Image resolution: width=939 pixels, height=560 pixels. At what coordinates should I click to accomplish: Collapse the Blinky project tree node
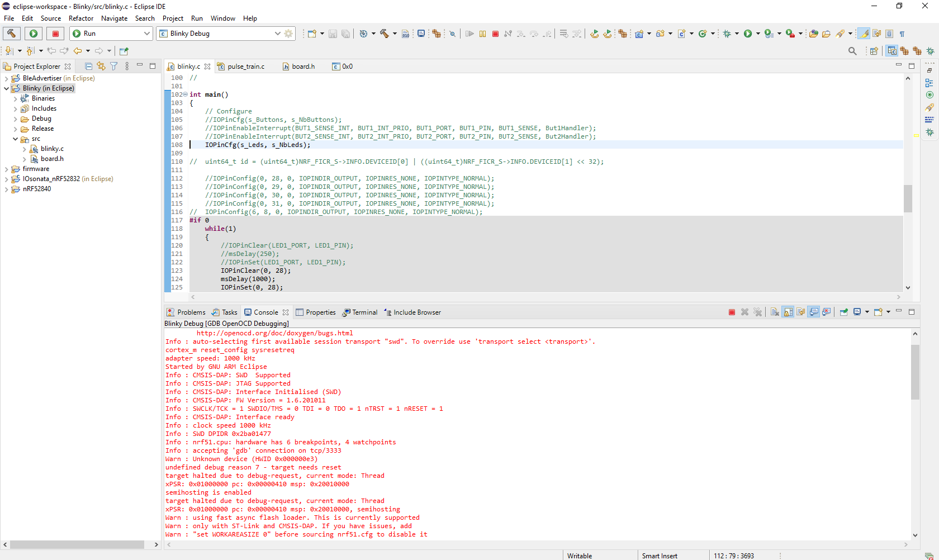click(x=6, y=88)
